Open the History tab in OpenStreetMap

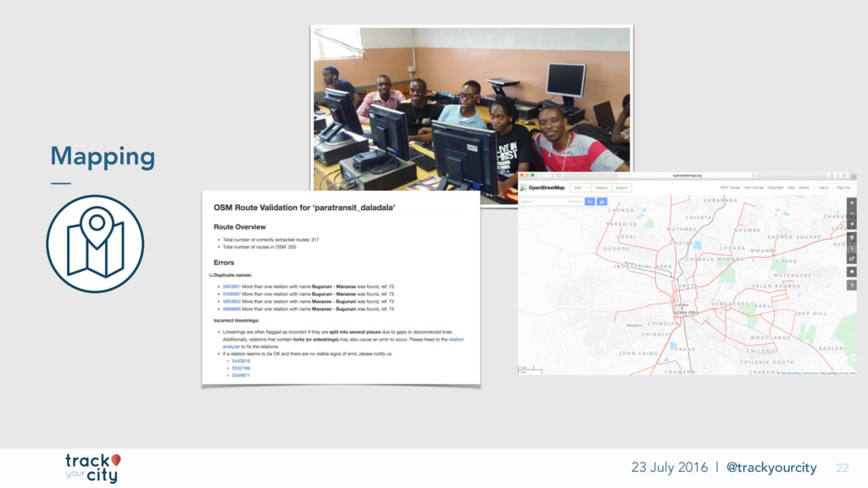[602, 187]
